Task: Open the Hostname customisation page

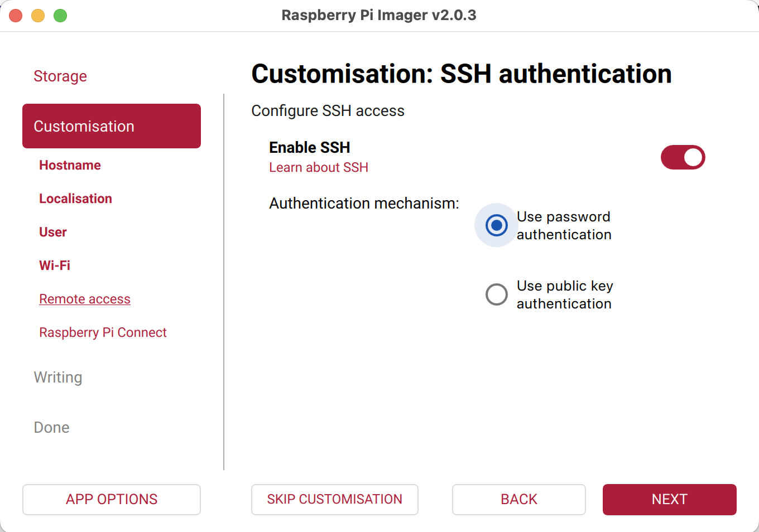Action: coord(70,165)
